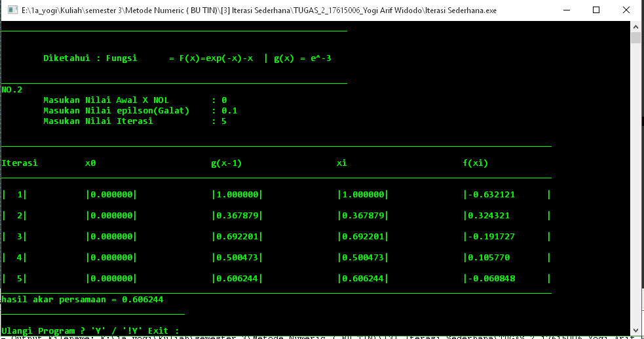Click 'Masukan Nilai Iterasi' line

click(135, 121)
